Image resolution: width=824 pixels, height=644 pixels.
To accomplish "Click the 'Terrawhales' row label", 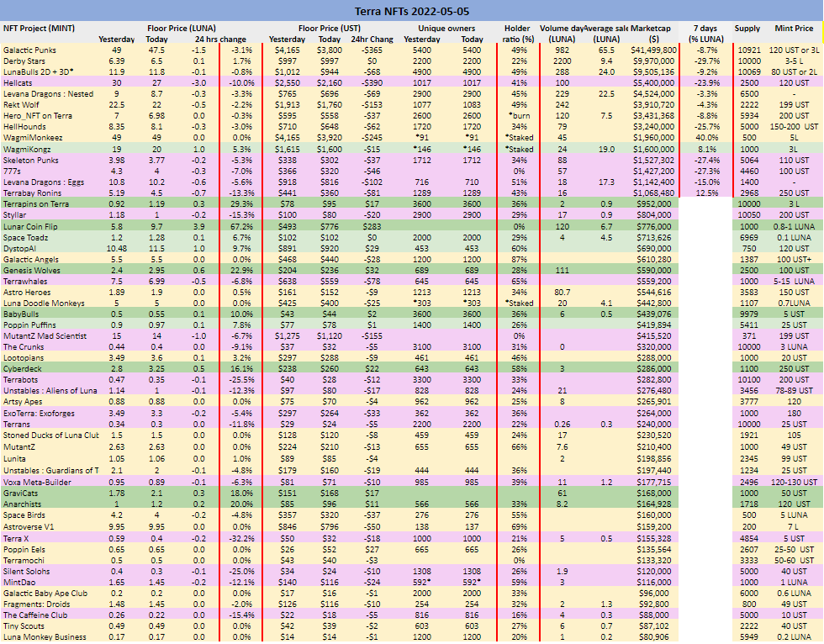I will (x=25, y=282).
